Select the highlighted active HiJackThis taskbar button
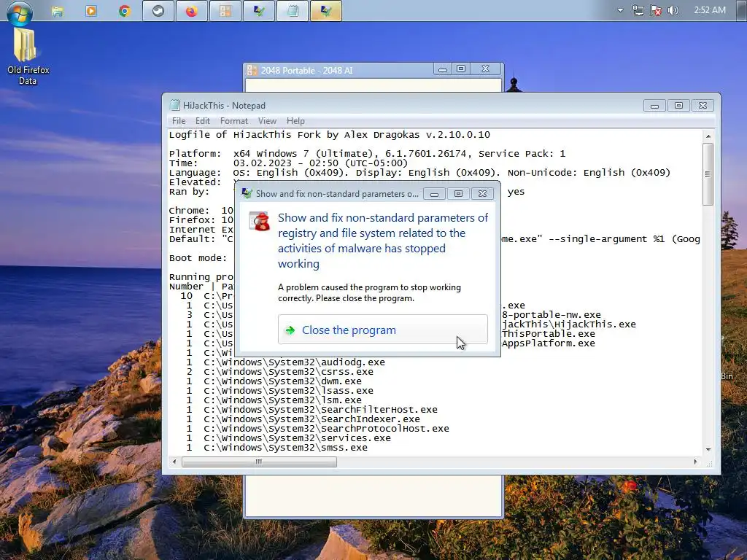The width and height of the screenshot is (747, 560). [326, 11]
